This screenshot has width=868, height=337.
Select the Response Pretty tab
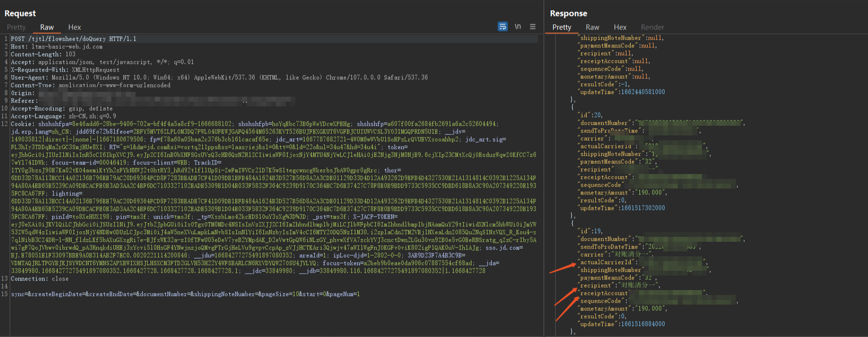point(562,27)
